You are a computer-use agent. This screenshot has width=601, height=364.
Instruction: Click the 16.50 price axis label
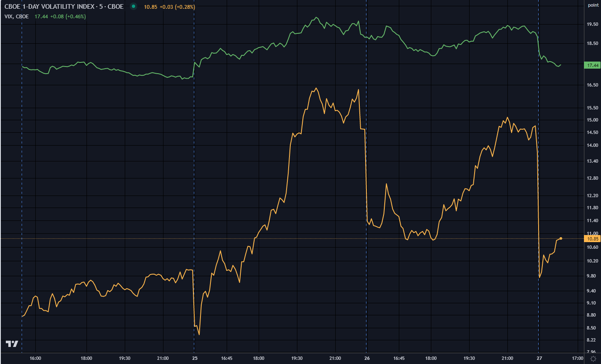point(592,85)
